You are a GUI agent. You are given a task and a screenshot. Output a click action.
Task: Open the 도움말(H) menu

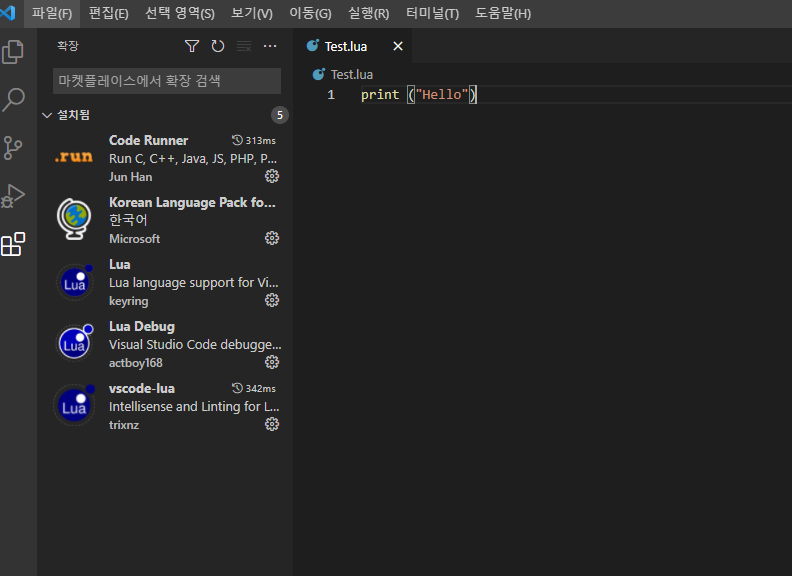coord(503,14)
